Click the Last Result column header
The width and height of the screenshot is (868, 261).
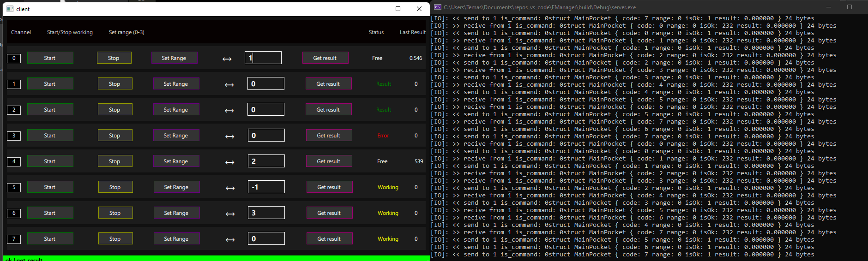413,32
